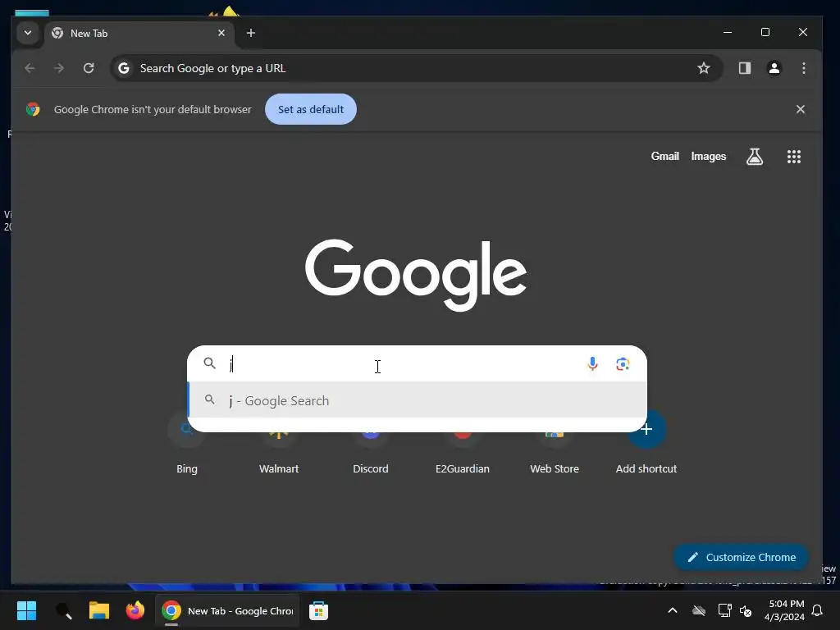Screen dimensions: 840x630
Task: Dismiss the default browser infobar
Action: tap(801, 109)
